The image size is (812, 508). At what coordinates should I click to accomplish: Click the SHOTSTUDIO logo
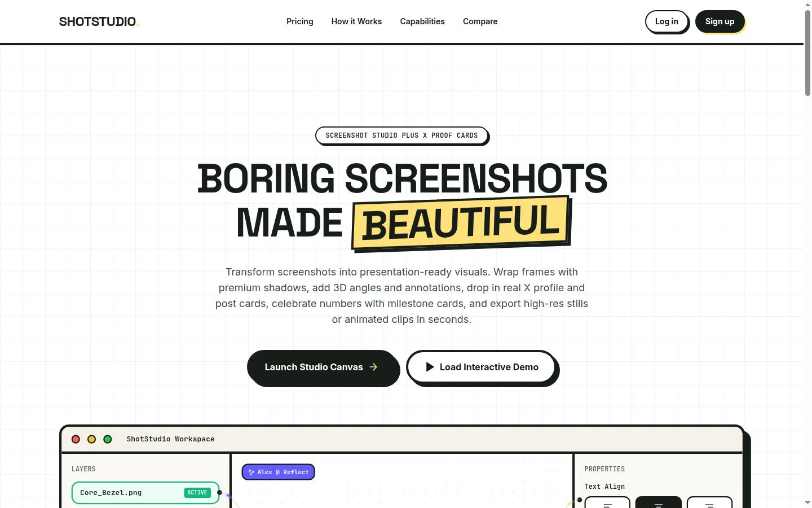[99, 21]
